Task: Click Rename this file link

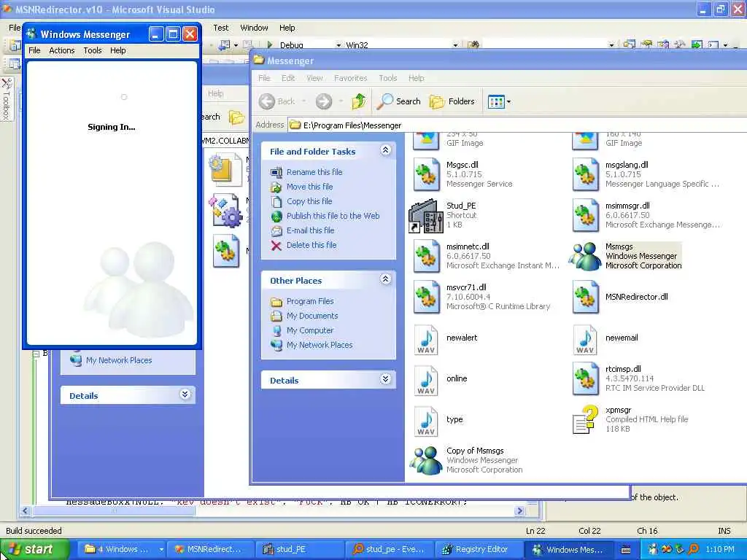Action: pos(314,172)
